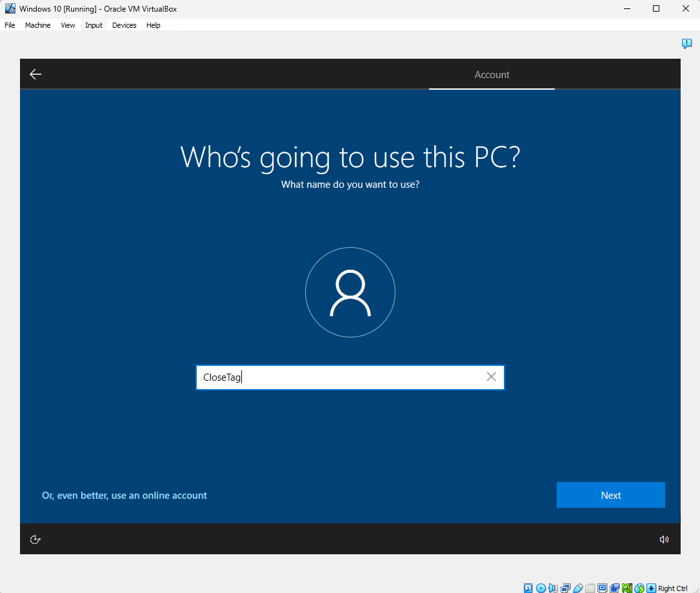Click the mouse integration status icon
This screenshot has height=593, width=700.
pyautogui.click(x=639, y=588)
